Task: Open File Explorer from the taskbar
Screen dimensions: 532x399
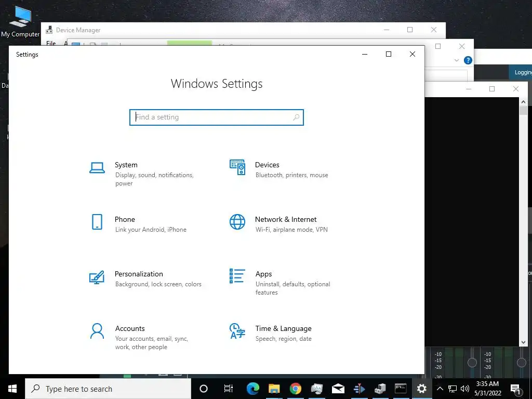Action: click(274, 389)
